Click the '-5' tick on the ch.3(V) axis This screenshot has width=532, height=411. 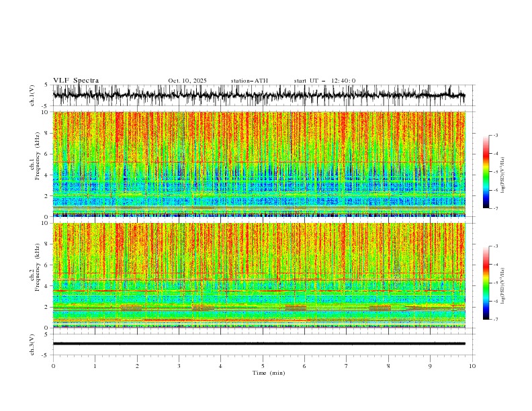pyautogui.click(x=46, y=355)
